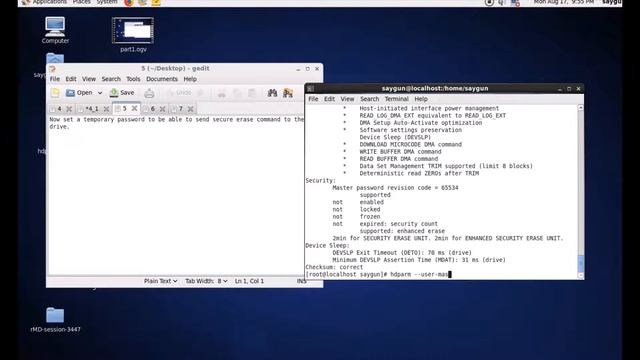Save the document with the Save button
Image resolution: width=640 pixels, height=360 pixels.
(x=122, y=93)
